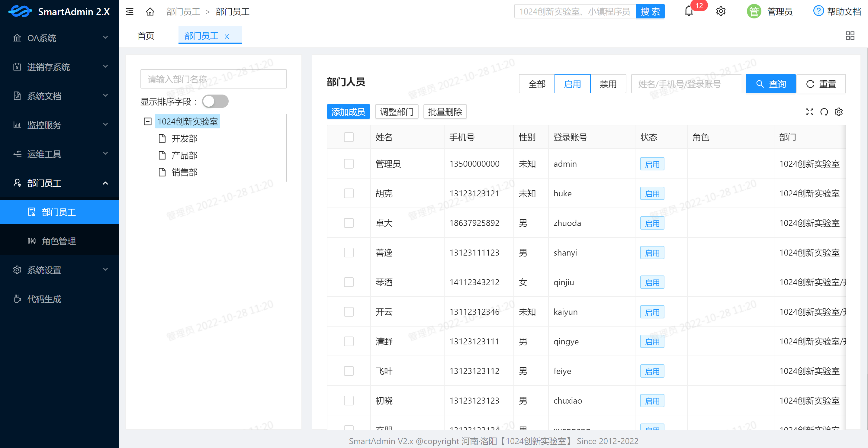Viewport: 868px width, 448px height.
Task: Toggle the 显示排序字段 switch
Action: coord(215,102)
